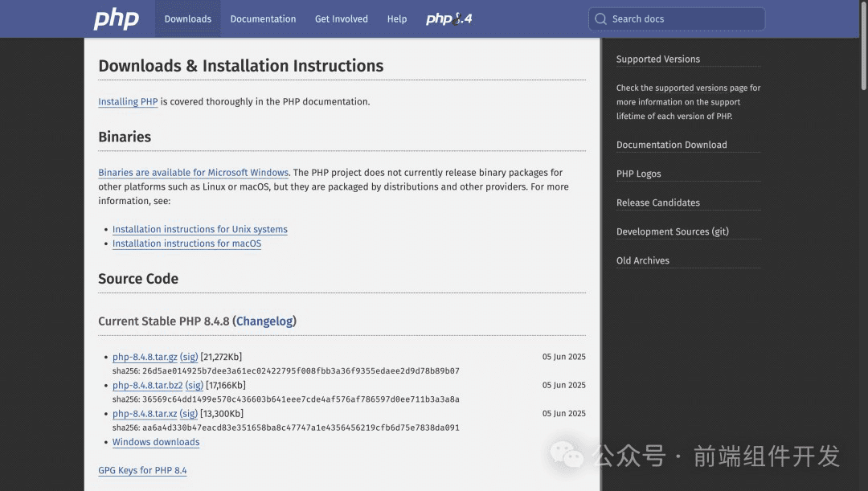The width and height of the screenshot is (868, 491).
Task: Download php-8.4.8.tar.gz
Action: click(145, 357)
